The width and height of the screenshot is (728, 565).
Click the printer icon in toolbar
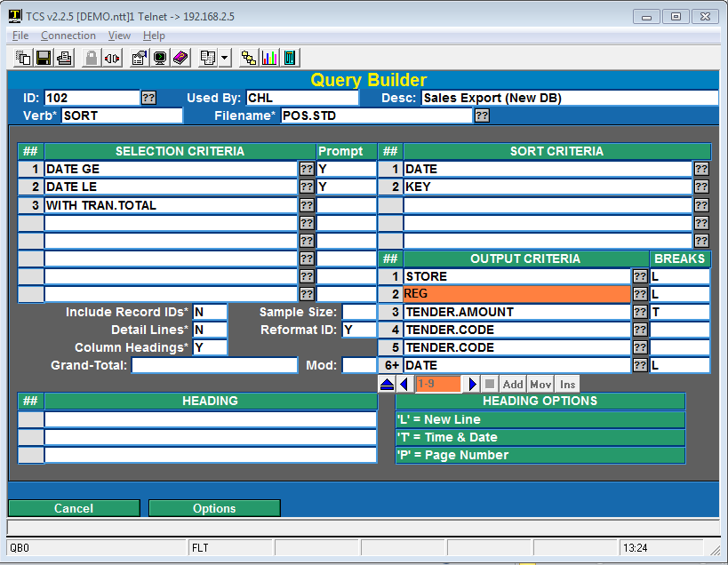(x=64, y=59)
